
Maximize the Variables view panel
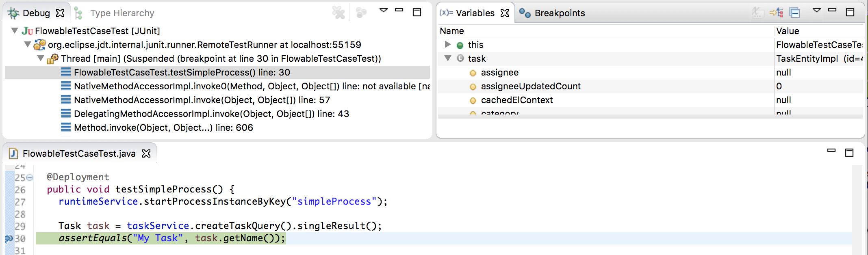[850, 12]
